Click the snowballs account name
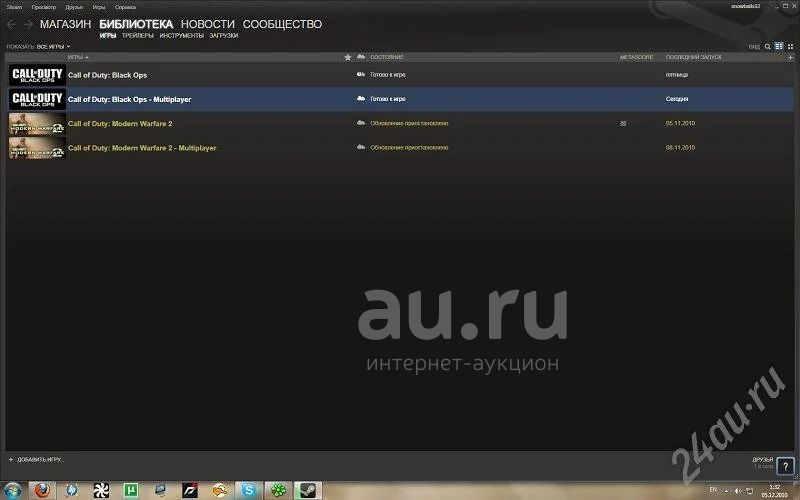This screenshot has height=500, width=800. 745,6
